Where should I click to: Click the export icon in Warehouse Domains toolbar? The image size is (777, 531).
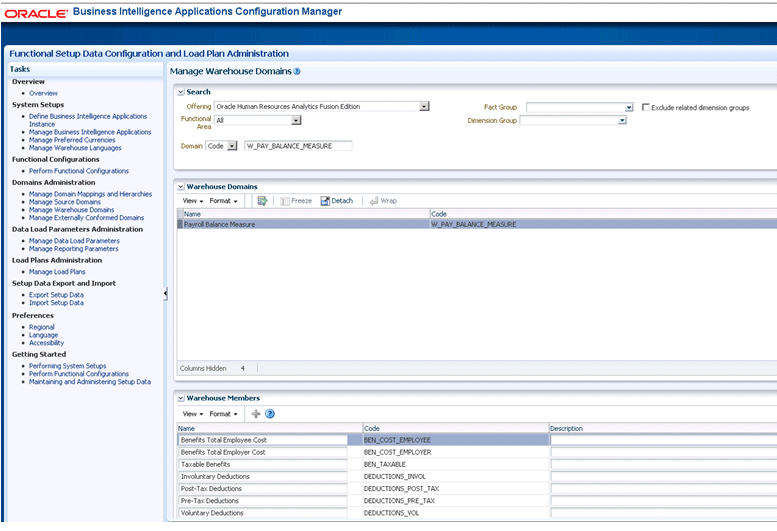262,201
